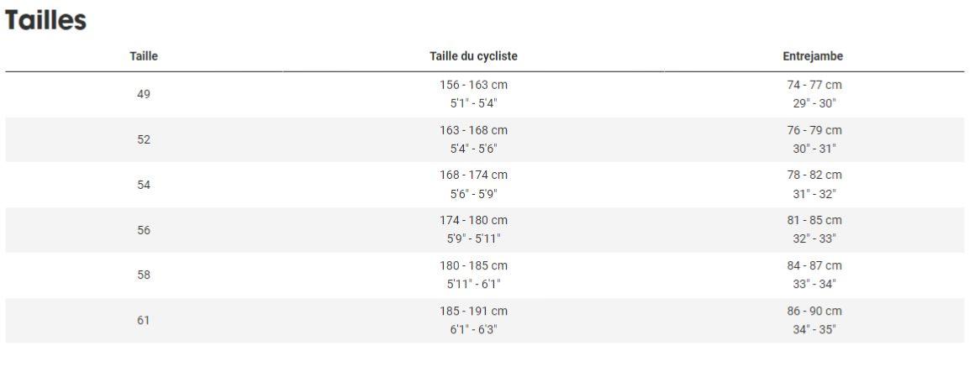Select the Entrejambe column header

pos(812,56)
